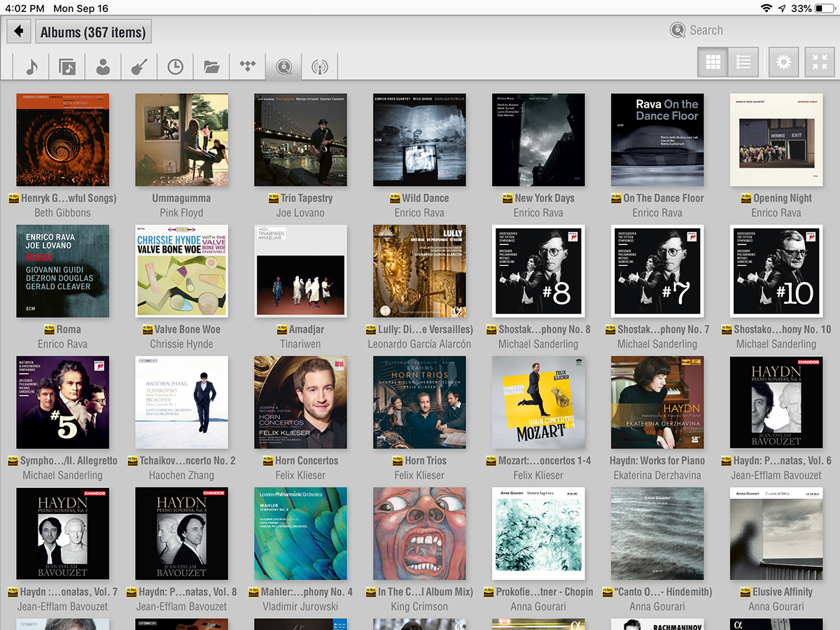This screenshot has width=840, height=630.
Task: Open the Recently played clock tab
Action: point(175,66)
